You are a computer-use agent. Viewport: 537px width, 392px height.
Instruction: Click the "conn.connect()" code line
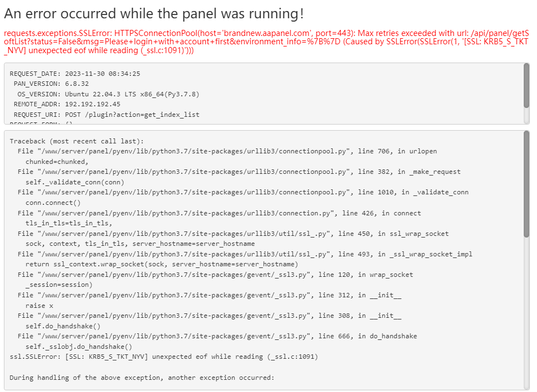click(x=53, y=203)
